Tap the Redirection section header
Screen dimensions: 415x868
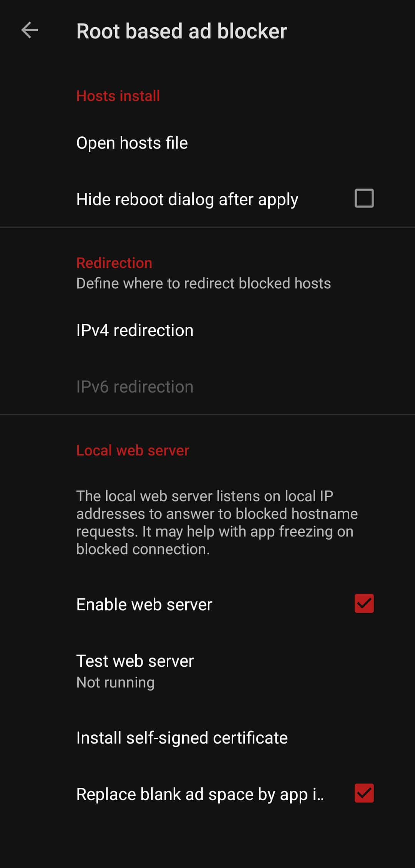tap(114, 263)
